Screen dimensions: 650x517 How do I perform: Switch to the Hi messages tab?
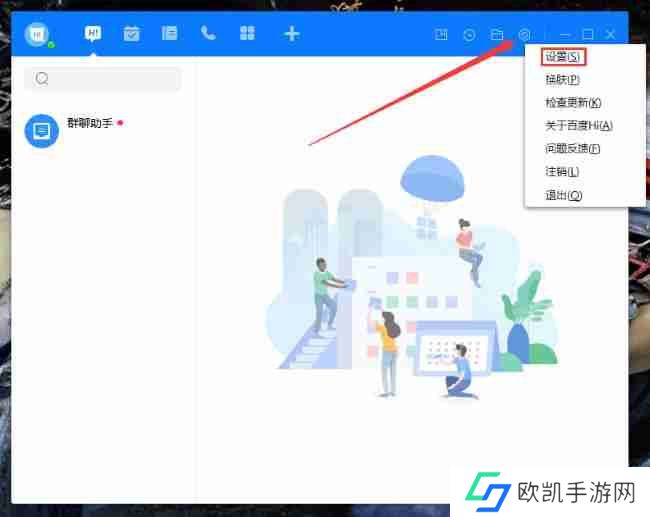click(93, 33)
